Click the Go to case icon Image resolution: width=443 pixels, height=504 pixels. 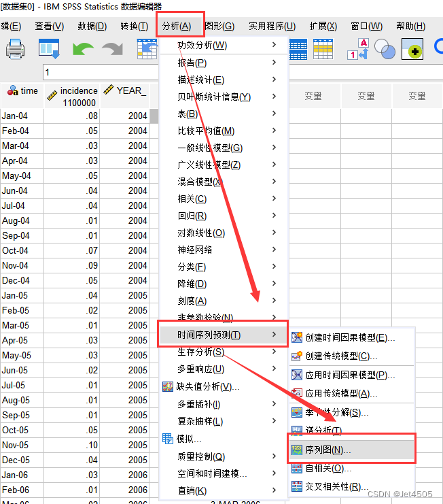147,49
